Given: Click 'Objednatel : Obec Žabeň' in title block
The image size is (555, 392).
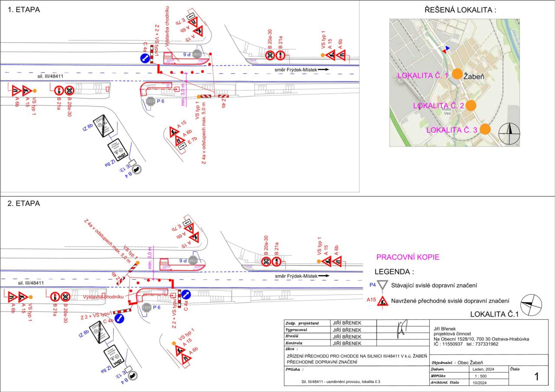Looking at the screenshot, I should 458,362.
